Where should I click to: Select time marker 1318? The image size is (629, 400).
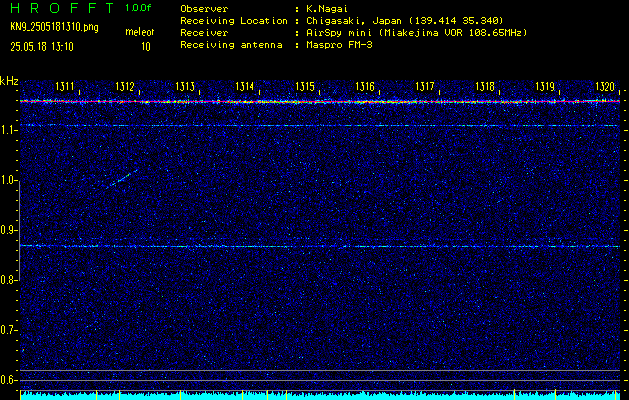(485, 86)
